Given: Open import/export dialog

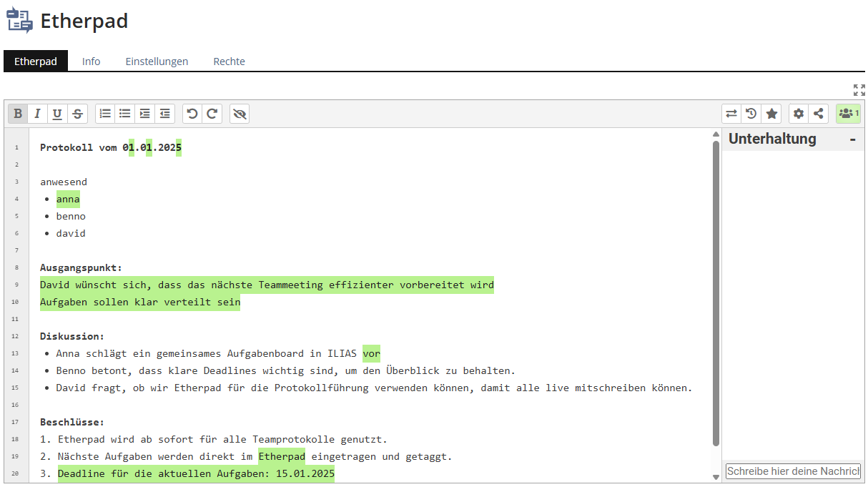Looking at the screenshot, I should point(731,114).
